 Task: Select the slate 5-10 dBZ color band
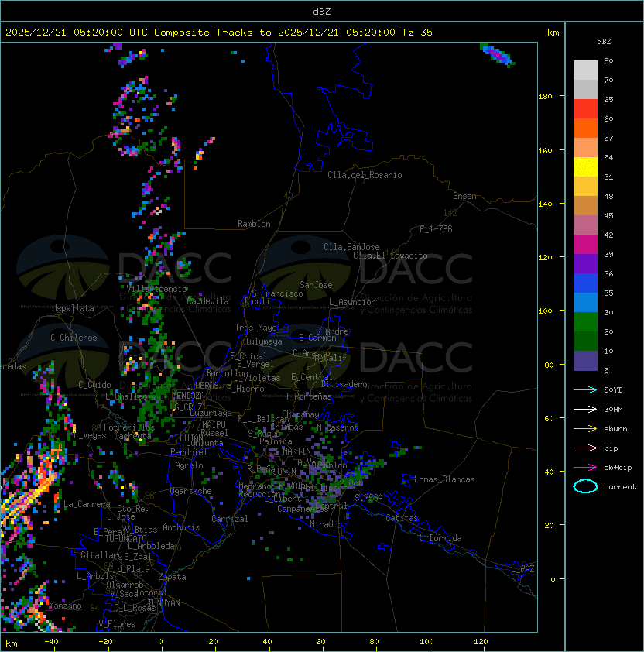click(x=585, y=361)
